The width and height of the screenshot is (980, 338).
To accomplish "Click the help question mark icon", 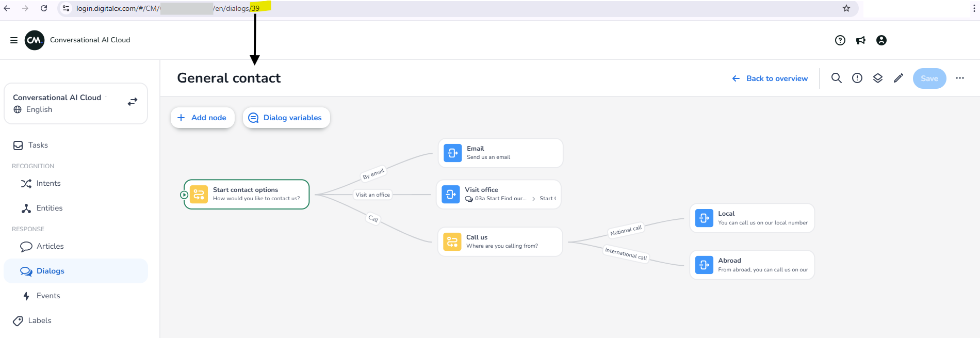I will point(840,40).
